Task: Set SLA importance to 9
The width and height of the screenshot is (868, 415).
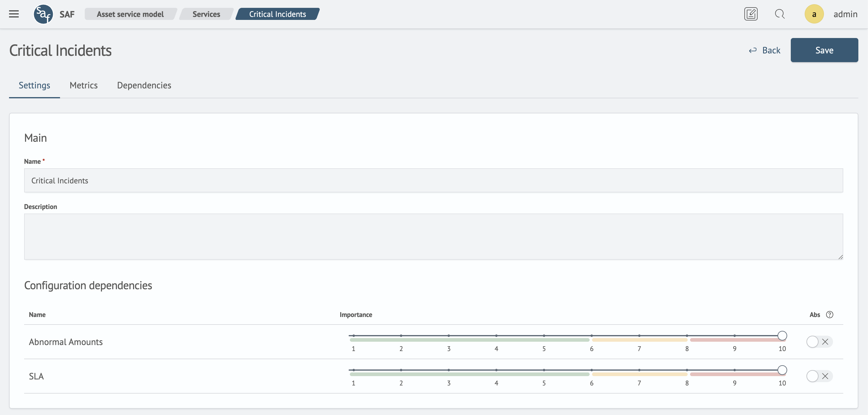Action: point(735,370)
